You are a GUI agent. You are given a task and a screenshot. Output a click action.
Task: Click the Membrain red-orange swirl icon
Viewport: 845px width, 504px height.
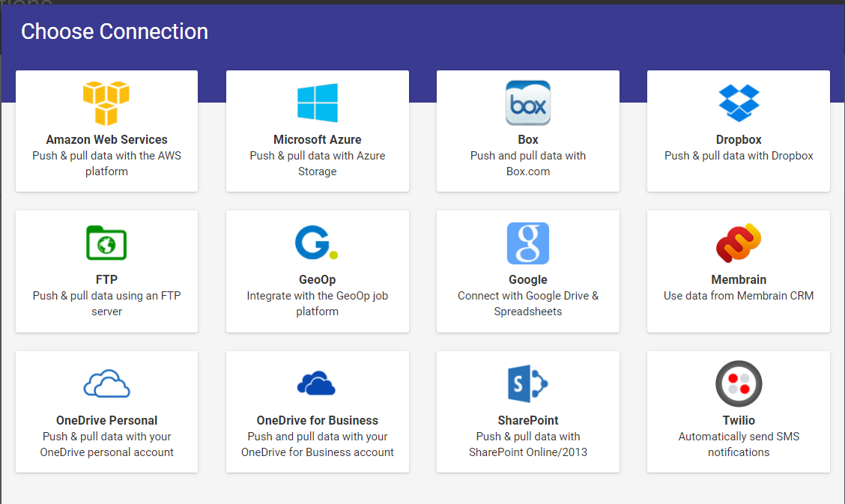point(739,243)
